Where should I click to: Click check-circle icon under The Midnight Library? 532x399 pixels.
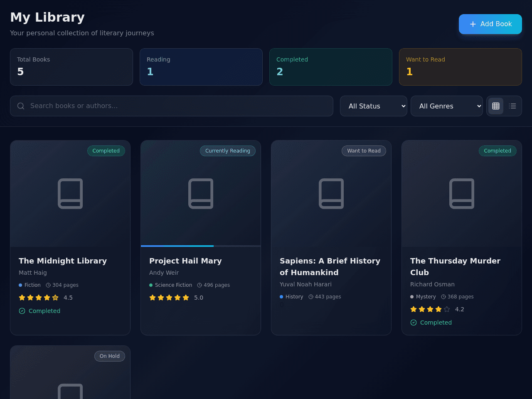[x=22, y=311]
